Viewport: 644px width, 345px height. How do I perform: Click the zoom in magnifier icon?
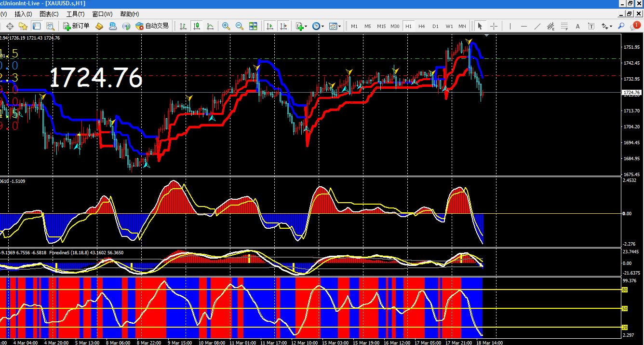226,26
